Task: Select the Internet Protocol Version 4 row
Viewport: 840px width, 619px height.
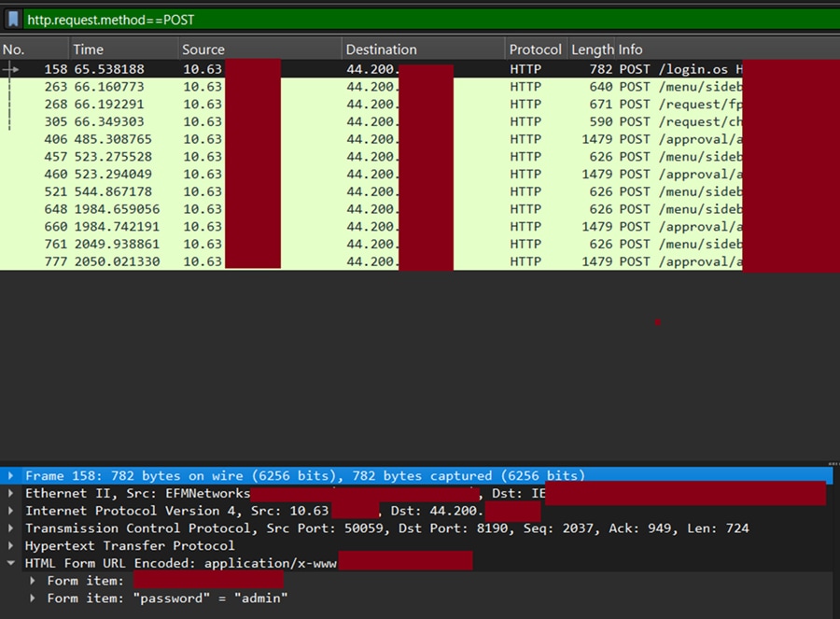Action: 417,511
